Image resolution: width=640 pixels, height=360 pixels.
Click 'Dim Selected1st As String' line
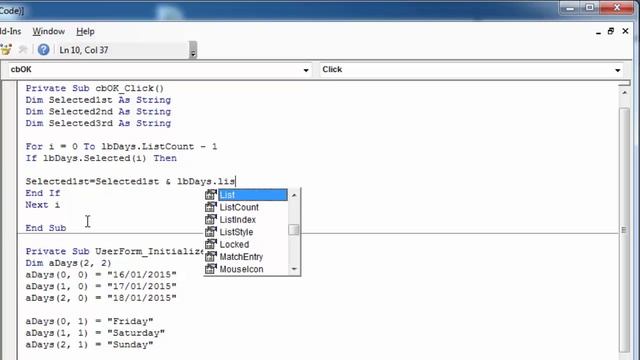click(98, 100)
